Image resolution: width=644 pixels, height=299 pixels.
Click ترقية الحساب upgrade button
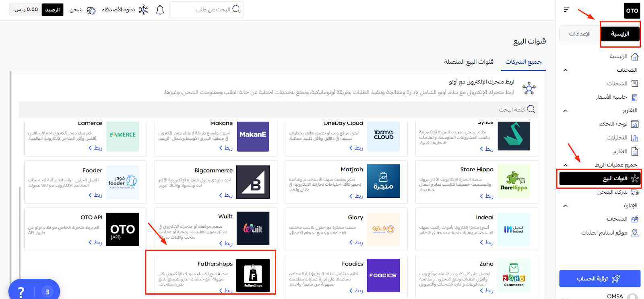pos(600,279)
